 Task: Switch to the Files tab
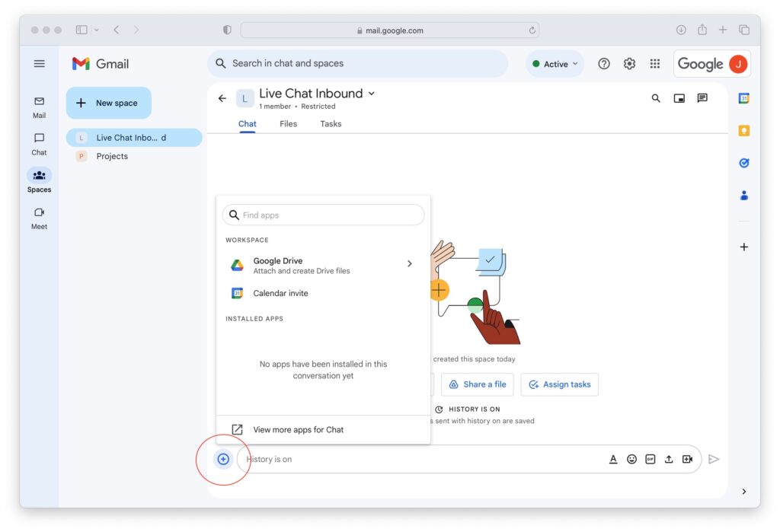click(x=288, y=124)
